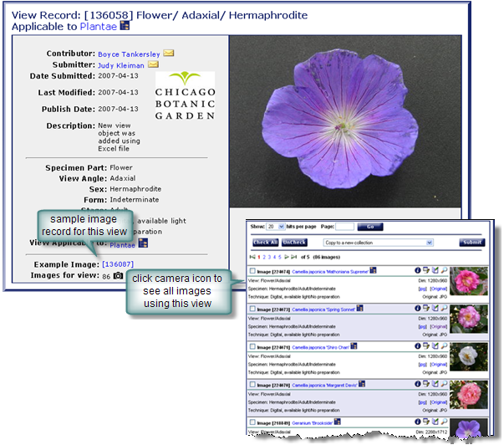Click the email envelope next to Boyce Tankersley
Viewport: 504px width, 445px height.
point(169,54)
